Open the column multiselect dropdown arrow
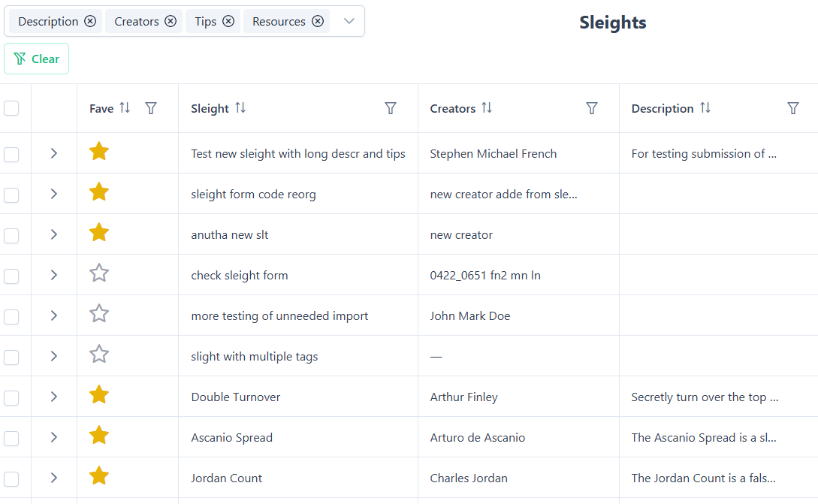 [x=349, y=21]
